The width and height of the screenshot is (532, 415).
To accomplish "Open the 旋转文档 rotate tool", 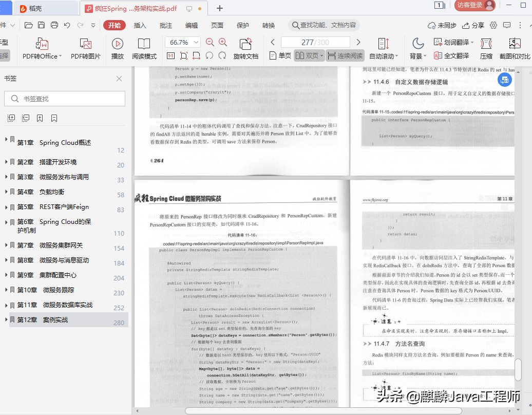I will (x=246, y=49).
